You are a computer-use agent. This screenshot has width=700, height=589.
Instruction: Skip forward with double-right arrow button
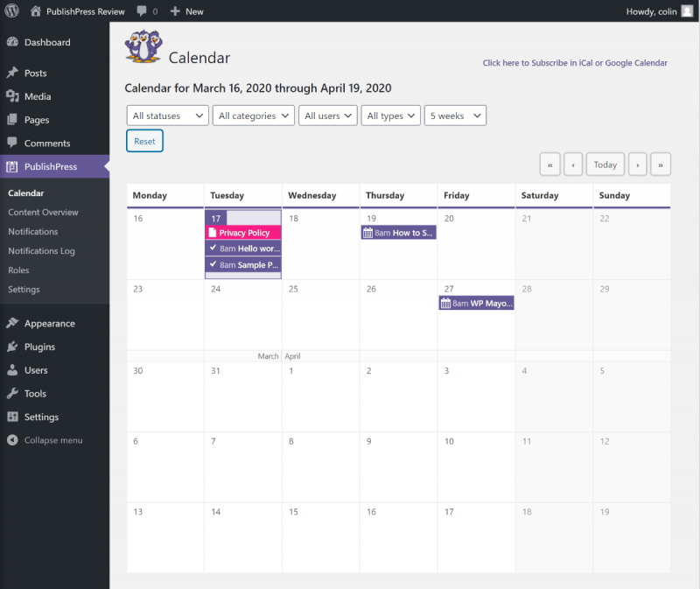[x=661, y=165]
